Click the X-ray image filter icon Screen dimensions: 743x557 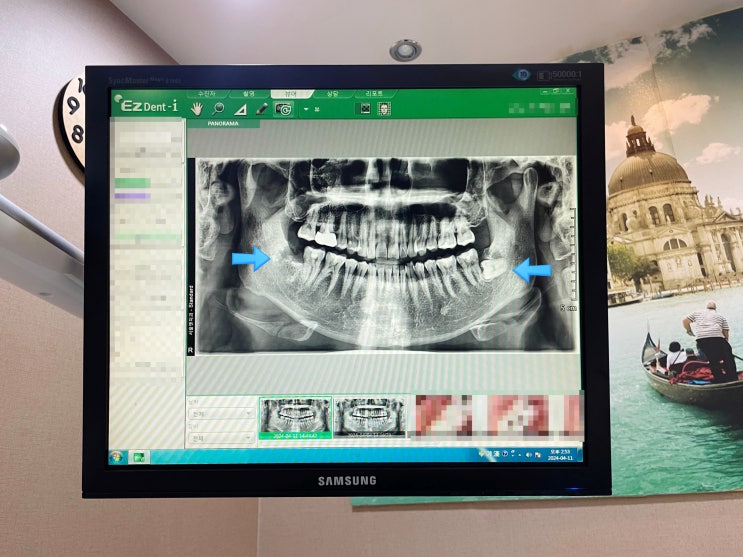click(364, 109)
